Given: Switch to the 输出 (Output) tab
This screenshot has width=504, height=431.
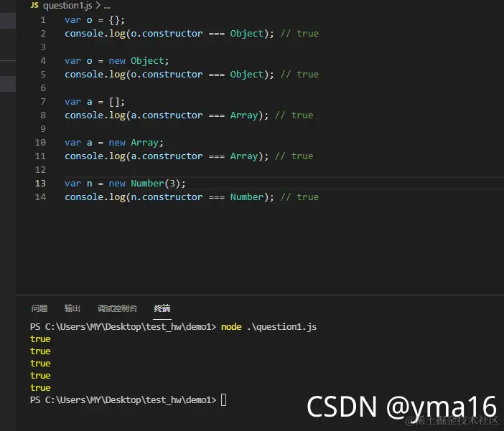Looking at the screenshot, I should (73, 308).
